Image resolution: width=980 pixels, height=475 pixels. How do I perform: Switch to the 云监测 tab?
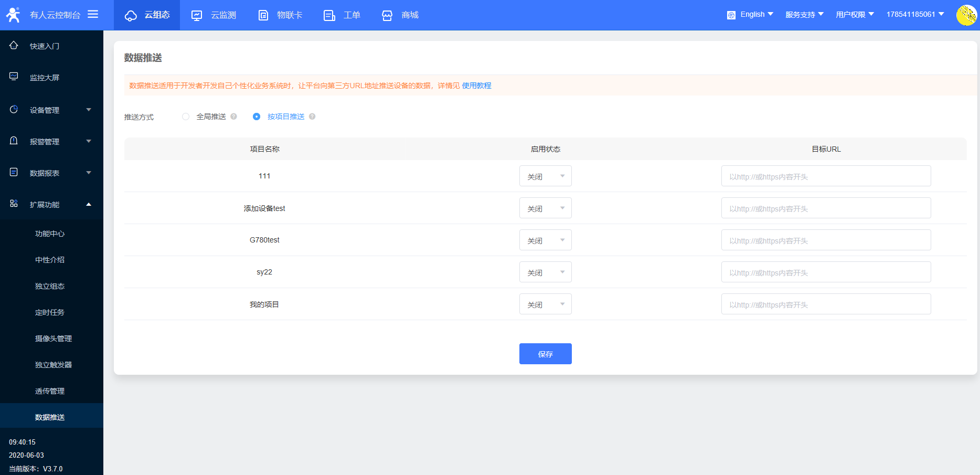(x=214, y=15)
